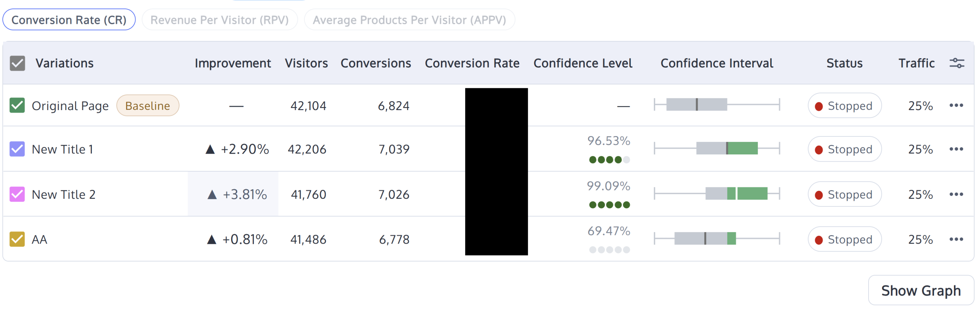Viewport: 980px width, 315px height.
Task: Open three-dot menu for New Title 2
Action: [956, 194]
